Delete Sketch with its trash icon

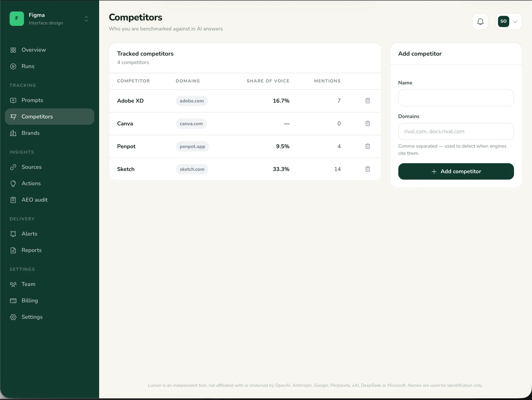pyautogui.click(x=367, y=169)
